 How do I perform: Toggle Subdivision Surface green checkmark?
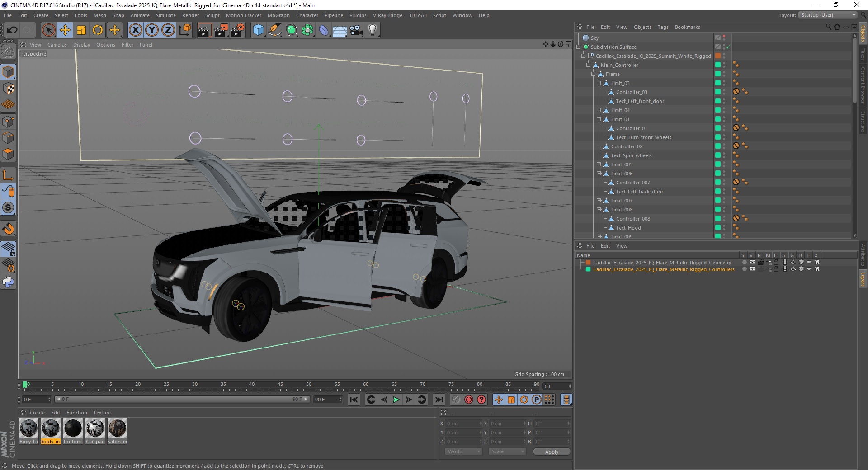[728, 47]
